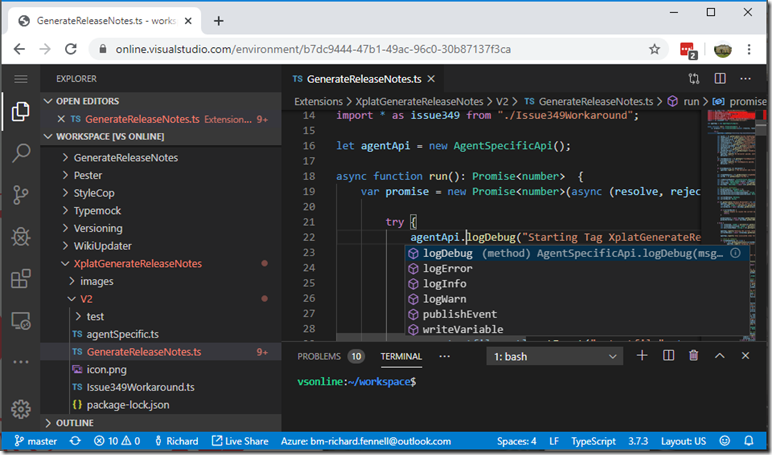Expand the StyleCop folder
The image size is (772, 455).
pos(65,193)
